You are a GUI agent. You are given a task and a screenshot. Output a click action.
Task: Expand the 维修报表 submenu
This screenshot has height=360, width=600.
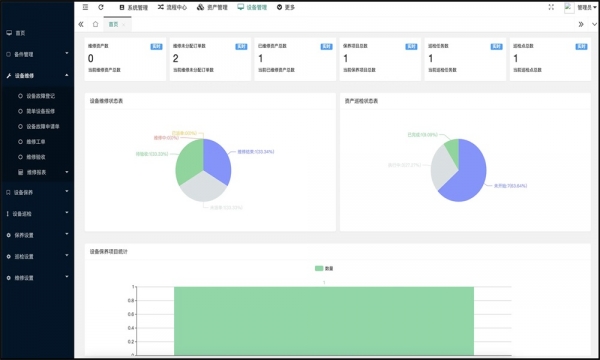[x=37, y=172]
